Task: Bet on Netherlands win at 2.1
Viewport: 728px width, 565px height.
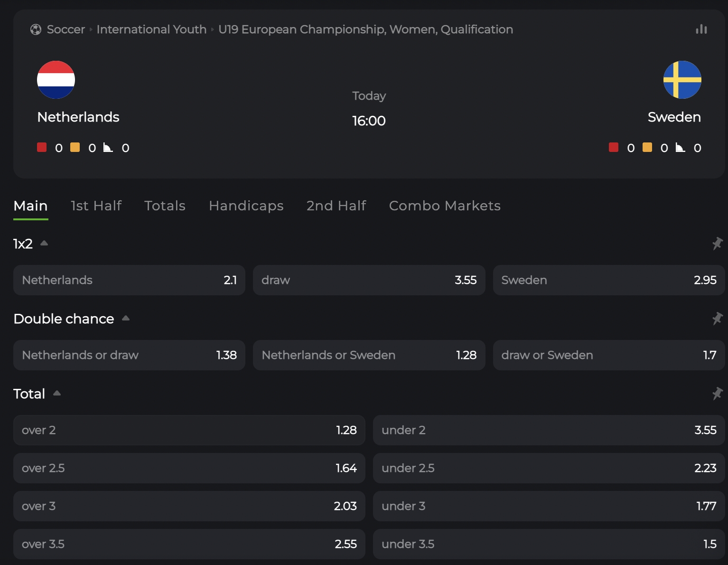Action: [x=129, y=280]
